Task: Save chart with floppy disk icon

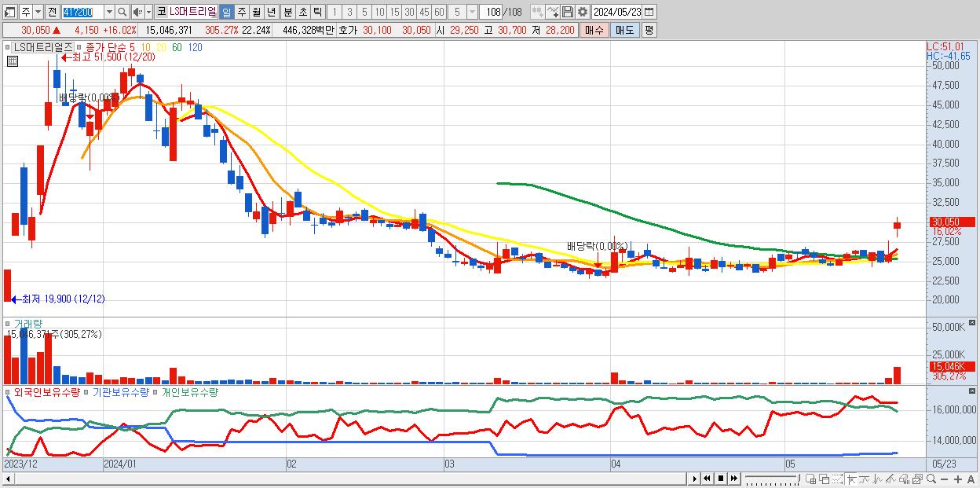Action: 567,12
